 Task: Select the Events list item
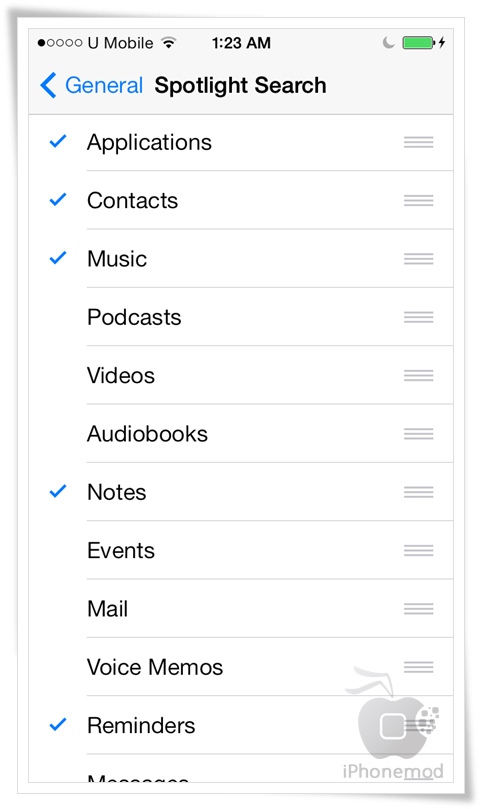click(x=241, y=550)
